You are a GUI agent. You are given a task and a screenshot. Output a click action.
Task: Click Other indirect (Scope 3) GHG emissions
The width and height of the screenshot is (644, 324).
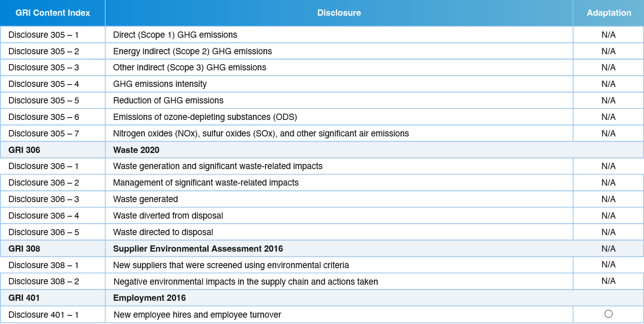[190, 68]
